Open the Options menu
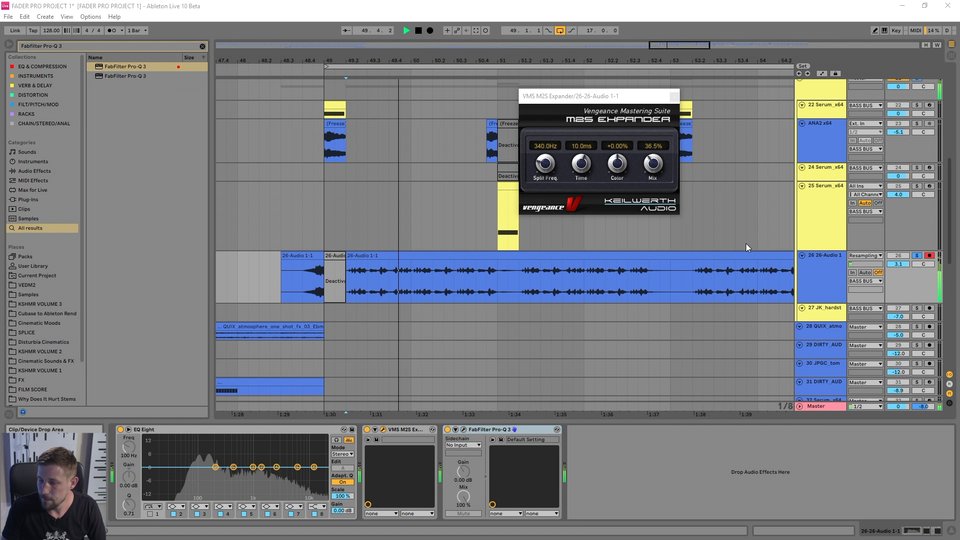960x540 pixels. 91,17
